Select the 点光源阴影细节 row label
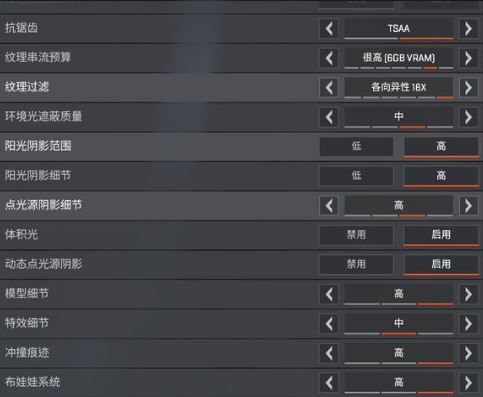483x397 pixels. [43, 205]
